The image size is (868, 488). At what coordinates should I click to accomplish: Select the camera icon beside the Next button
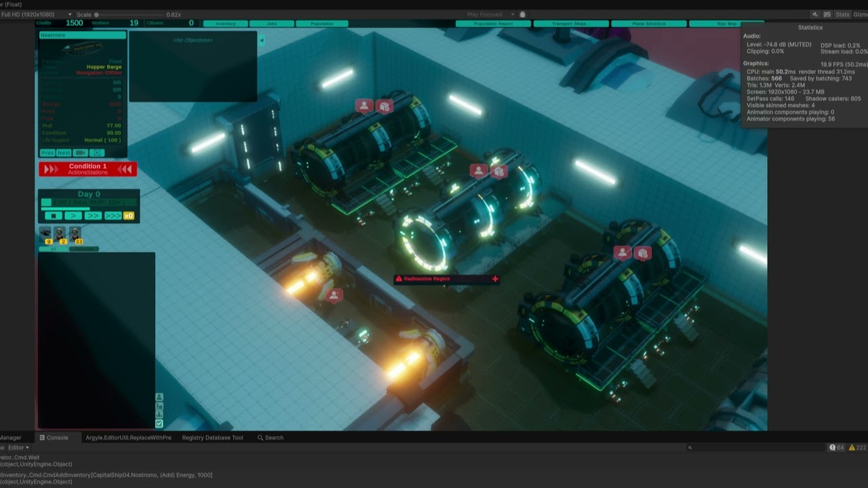pos(81,152)
